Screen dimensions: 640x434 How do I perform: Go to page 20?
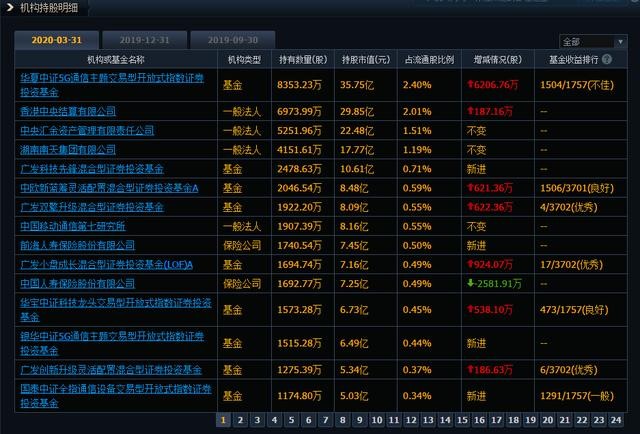[x=548, y=420]
